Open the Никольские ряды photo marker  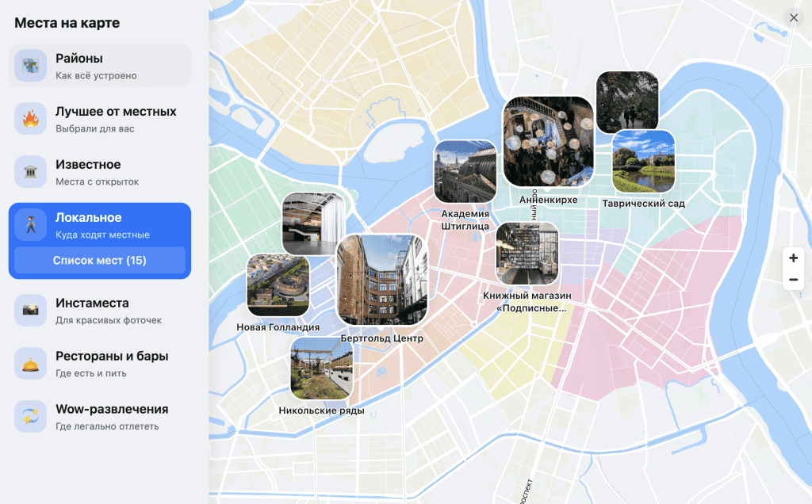tap(321, 368)
